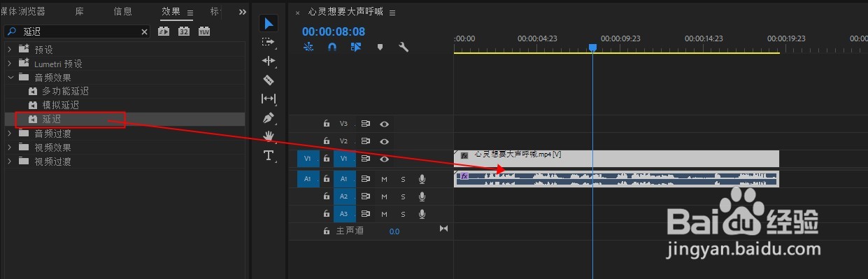
Task: Select the Pen tool
Action: tap(269, 117)
